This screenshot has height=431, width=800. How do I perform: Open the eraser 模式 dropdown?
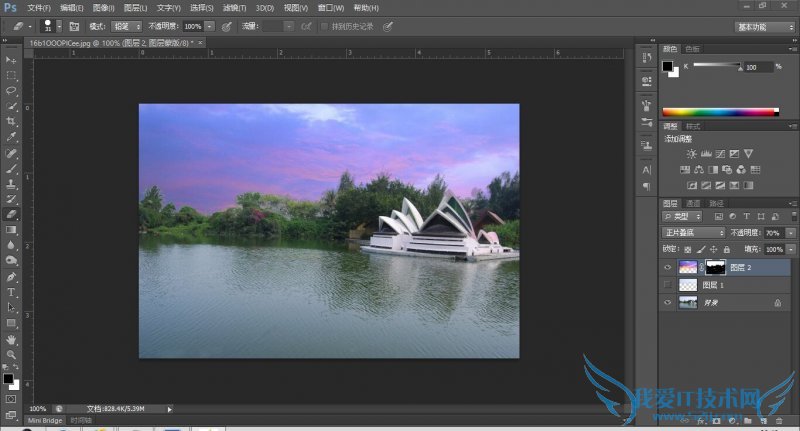128,26
